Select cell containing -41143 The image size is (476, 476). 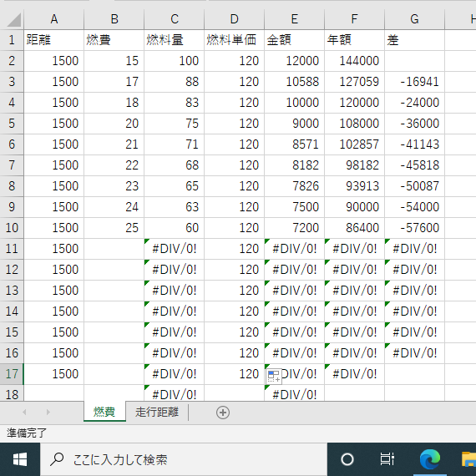414,144
